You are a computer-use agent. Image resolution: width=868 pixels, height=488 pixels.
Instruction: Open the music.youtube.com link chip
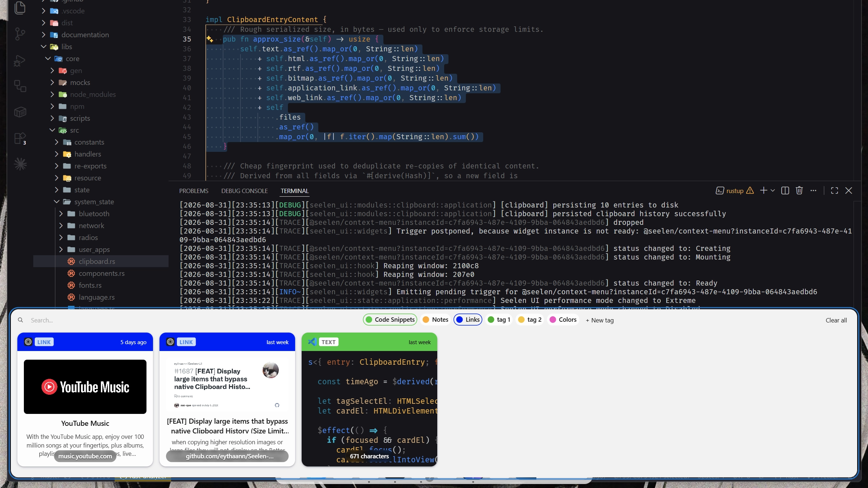tap(85, 456)
